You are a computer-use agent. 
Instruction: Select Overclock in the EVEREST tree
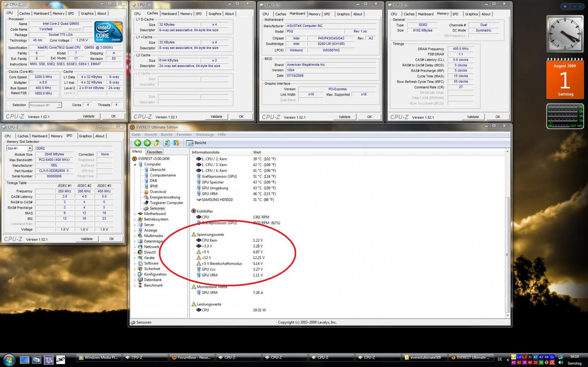(158, 192)
